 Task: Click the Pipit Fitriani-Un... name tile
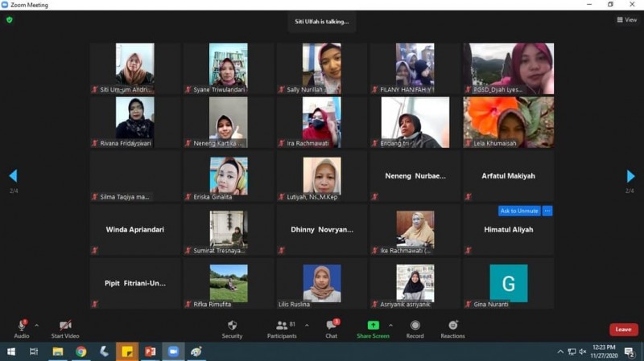[x=134, y=284]
